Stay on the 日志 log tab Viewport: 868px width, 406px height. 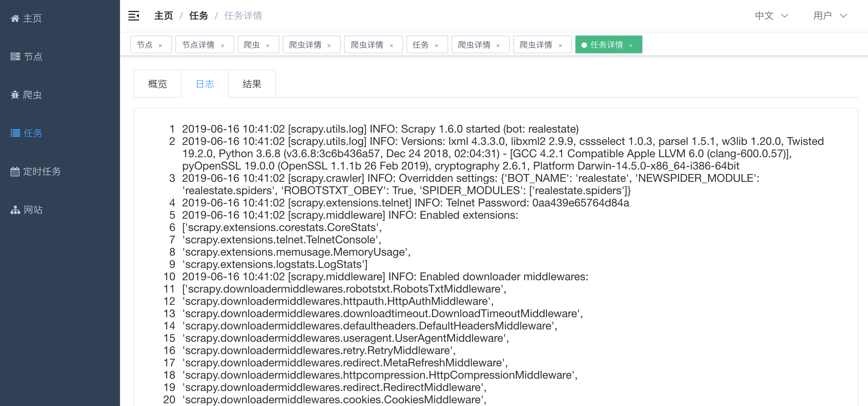204,84
